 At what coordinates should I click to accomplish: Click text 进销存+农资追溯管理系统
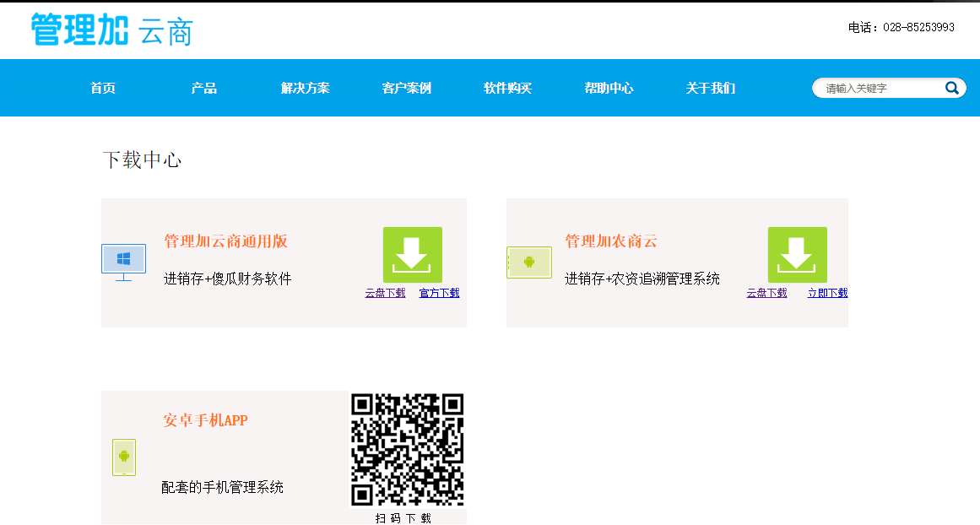642,279
